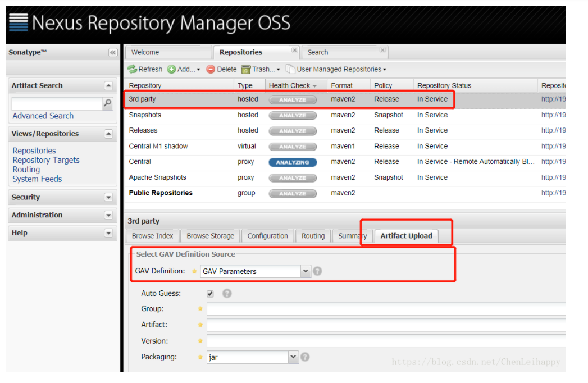Click ANALYZE for Central M1 shadow
The height and width of the screenshot is (383, 588).
[x=293, y=147]
